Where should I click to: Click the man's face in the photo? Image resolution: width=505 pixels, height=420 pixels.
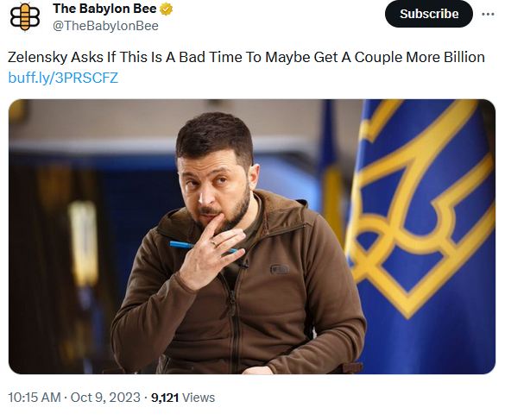click(x=214, y=188)
